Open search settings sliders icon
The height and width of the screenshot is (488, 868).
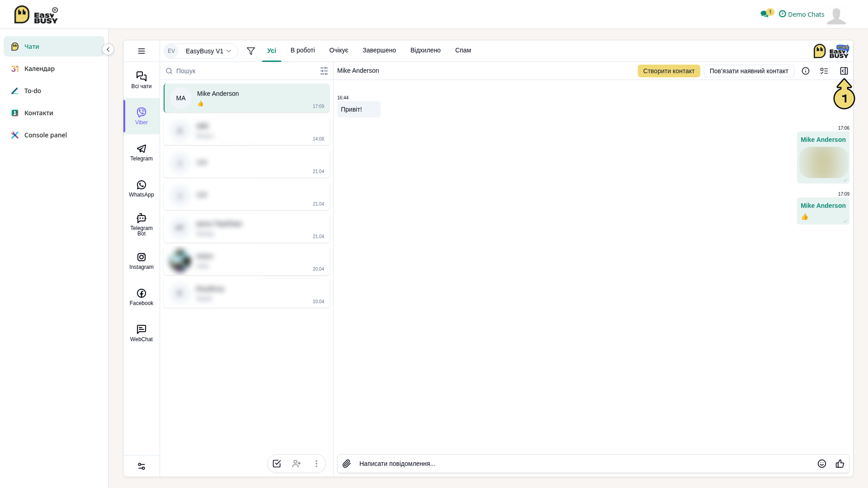324,71
